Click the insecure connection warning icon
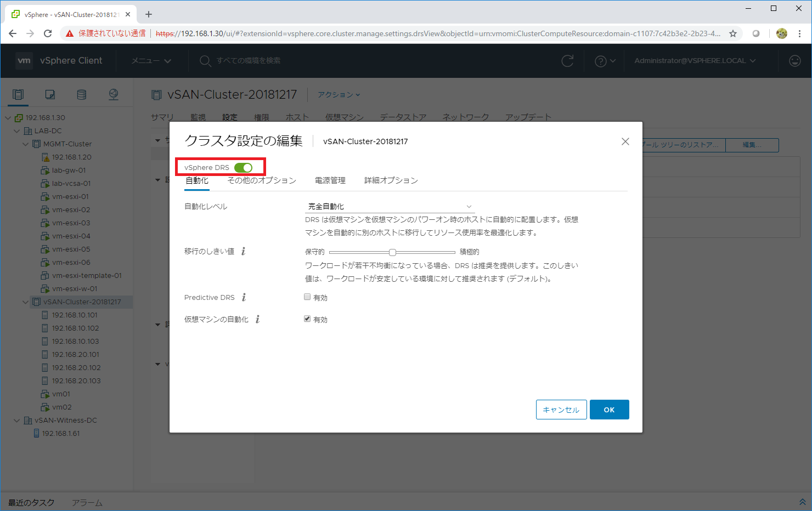The height and width of the screenshot is (511, 812). coord(70,33)
